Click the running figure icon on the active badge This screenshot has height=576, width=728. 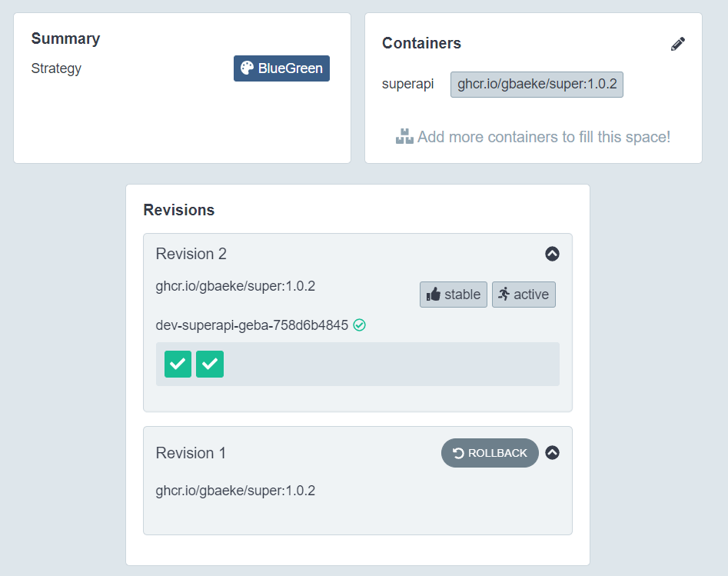504,294
